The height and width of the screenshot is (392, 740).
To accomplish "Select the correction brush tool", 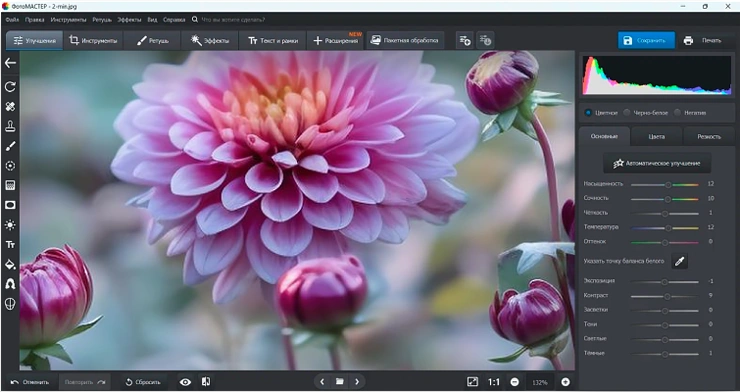I will (x=10, y=146).
